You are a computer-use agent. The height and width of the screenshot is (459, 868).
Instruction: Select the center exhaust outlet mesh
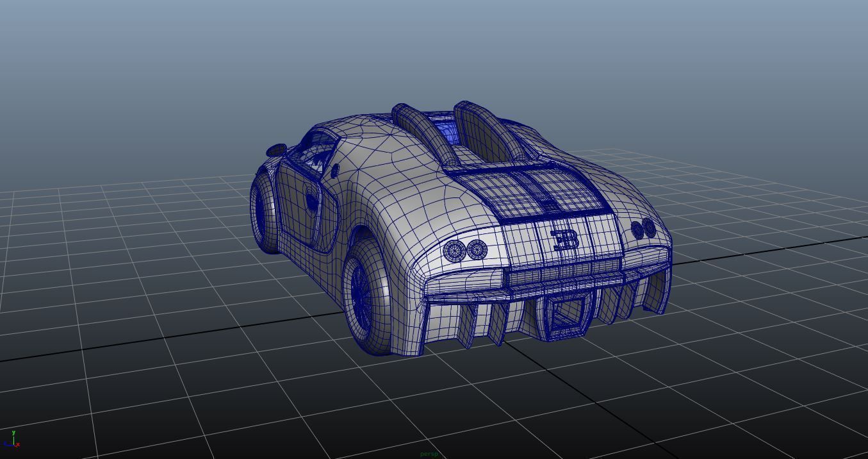(568, 317)
